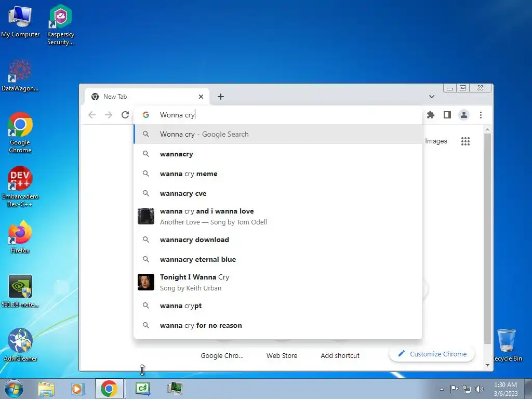This screenshot has height=399, width=532.
Task: Choose the 'wannacry' suggestion
Action: [278, 154]
